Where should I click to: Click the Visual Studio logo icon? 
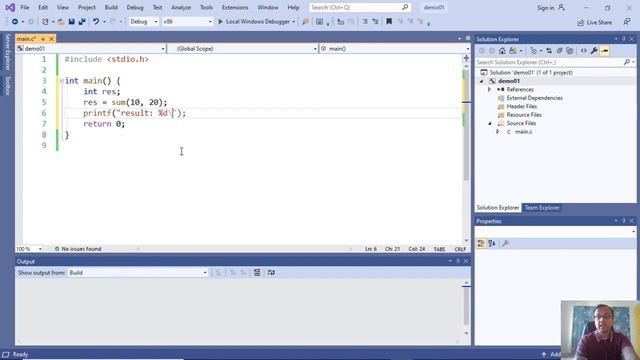pos(10,8)
